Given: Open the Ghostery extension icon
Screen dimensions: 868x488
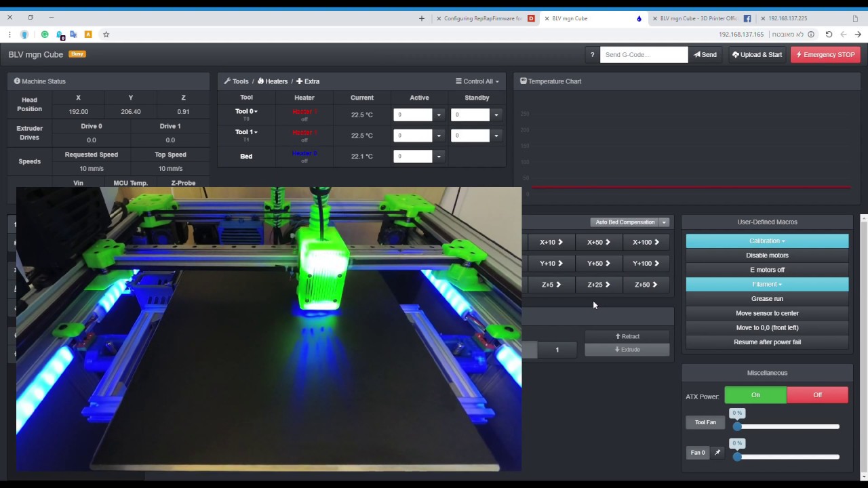Looking at the screenshot, I should [x=60, y=34].
